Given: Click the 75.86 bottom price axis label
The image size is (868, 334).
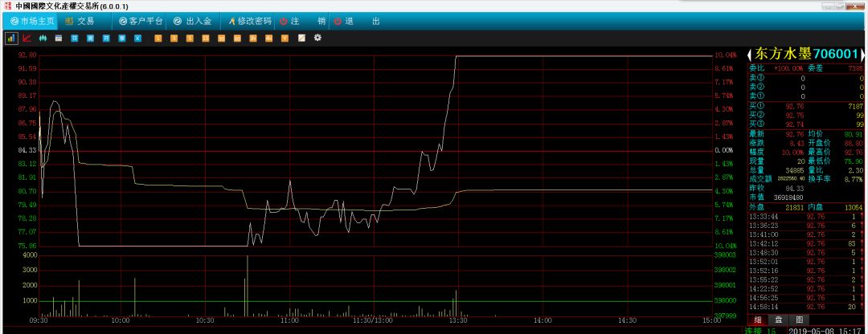Looking at the screenshot, I should pos(27,245).
